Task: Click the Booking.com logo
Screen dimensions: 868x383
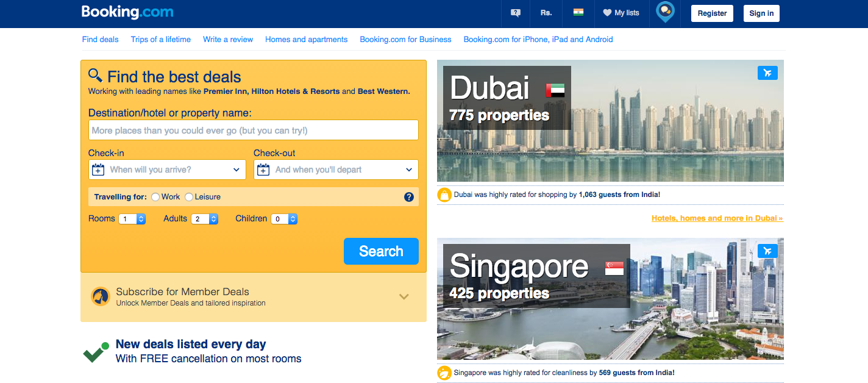Action: pos(127,12)
